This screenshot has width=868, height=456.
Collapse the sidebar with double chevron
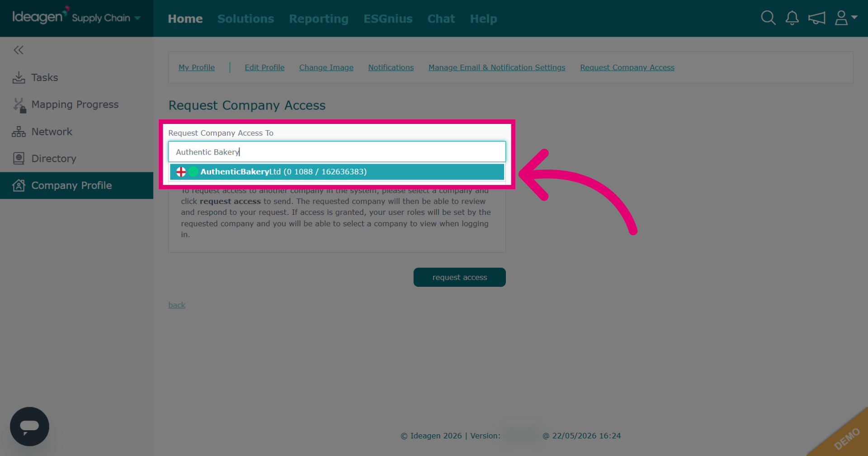tap(19, 50)
